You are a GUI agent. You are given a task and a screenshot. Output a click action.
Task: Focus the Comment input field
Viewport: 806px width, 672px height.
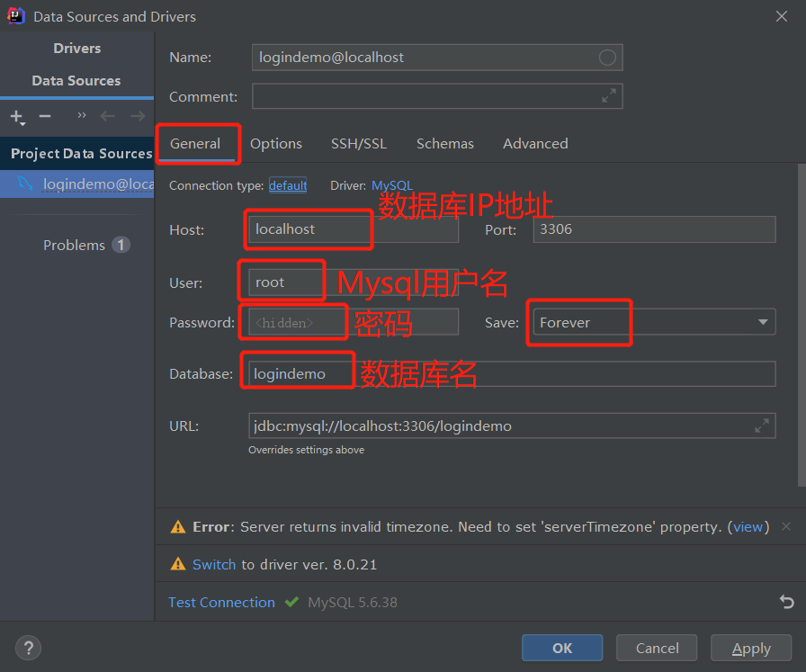click(x=437, y=96)
